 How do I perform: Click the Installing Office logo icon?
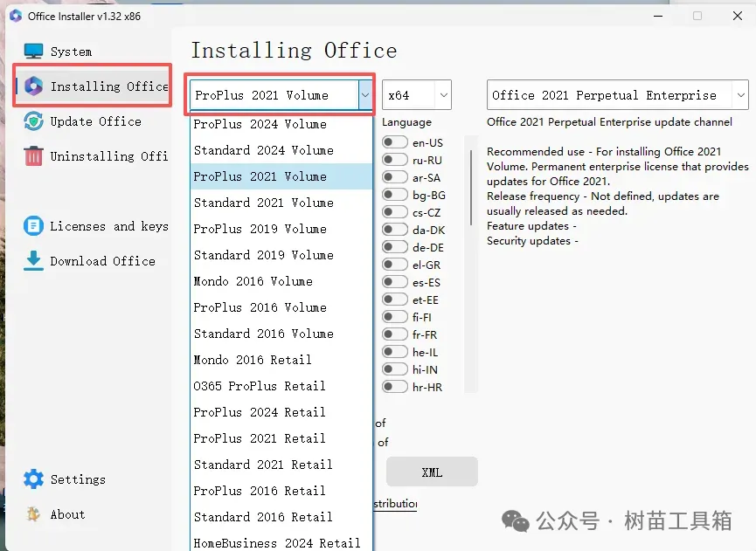(x=33, y=86)
